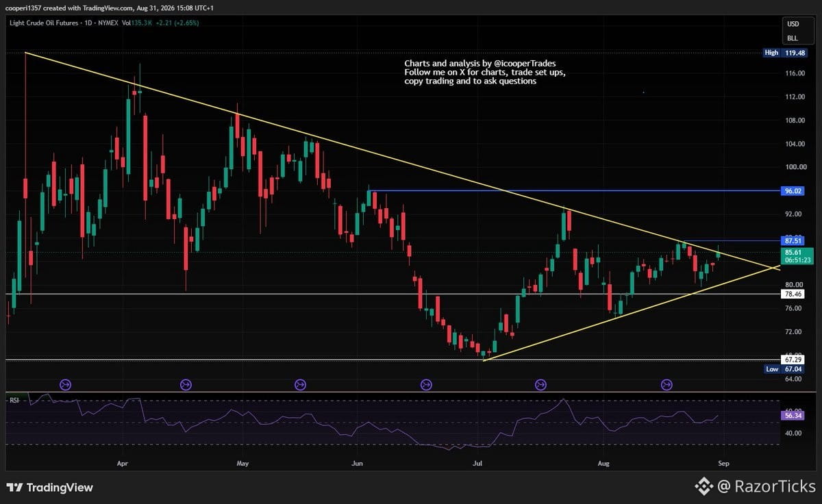Screen dimensions: 822x504
Task: Click the Vol 135.3K volume readout
Action: click(x=137, y=23)
